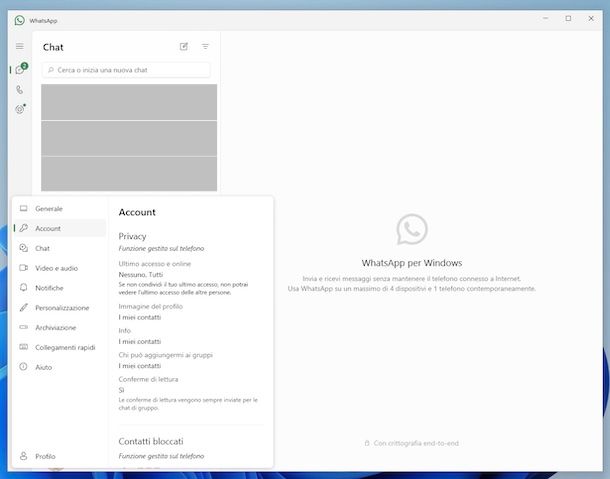Minimize the WhatsApp window
610x479 pixels.
(x=545, y=18)
